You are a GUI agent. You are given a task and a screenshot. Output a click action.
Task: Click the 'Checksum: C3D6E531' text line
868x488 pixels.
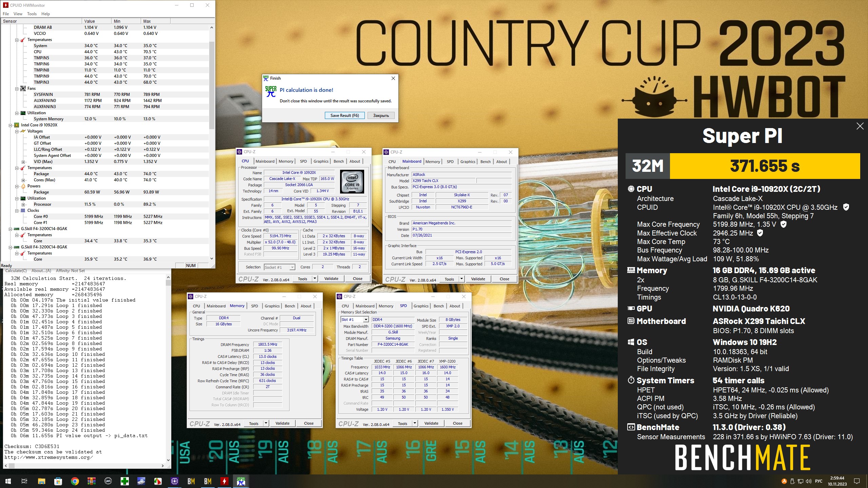32,446
